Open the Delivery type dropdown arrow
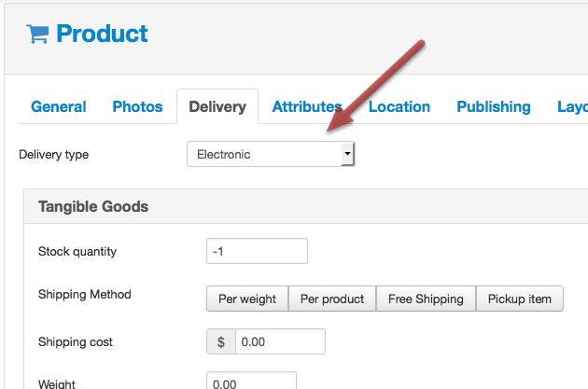The image size is (588, 389). (x=347, y=154)
